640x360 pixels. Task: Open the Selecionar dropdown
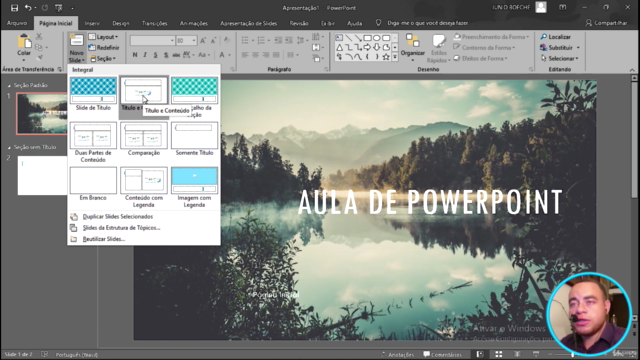click(x=560, y=58)
